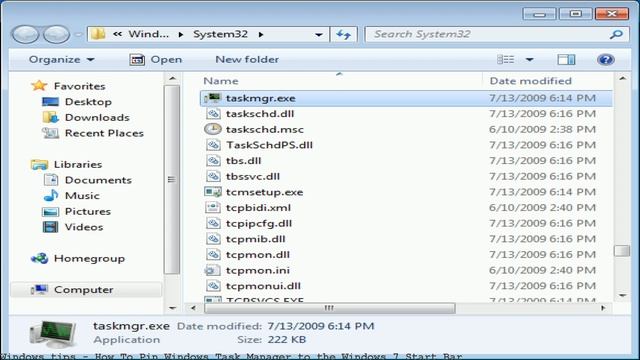640x360 pixels.
Task: Select the tcpmonui.dll file name
Action: tap(263, 286)
